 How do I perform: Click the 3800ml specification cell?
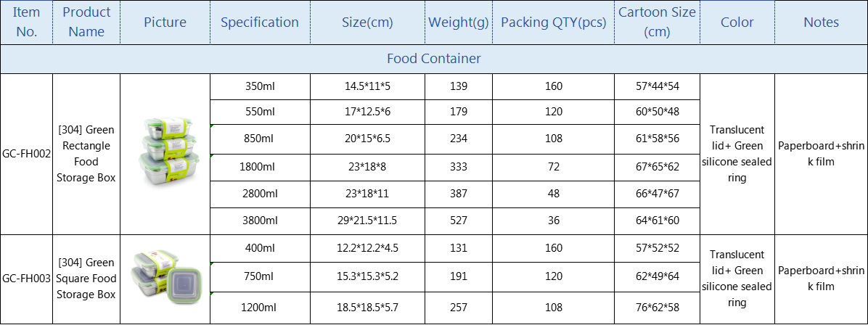[x=259, y=221]
